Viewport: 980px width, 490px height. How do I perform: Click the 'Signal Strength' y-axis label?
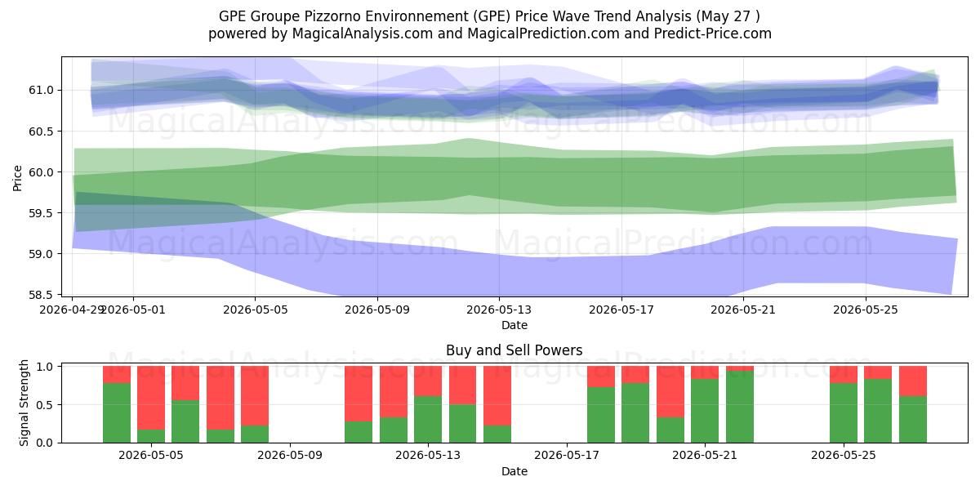[x=24, y=403]
